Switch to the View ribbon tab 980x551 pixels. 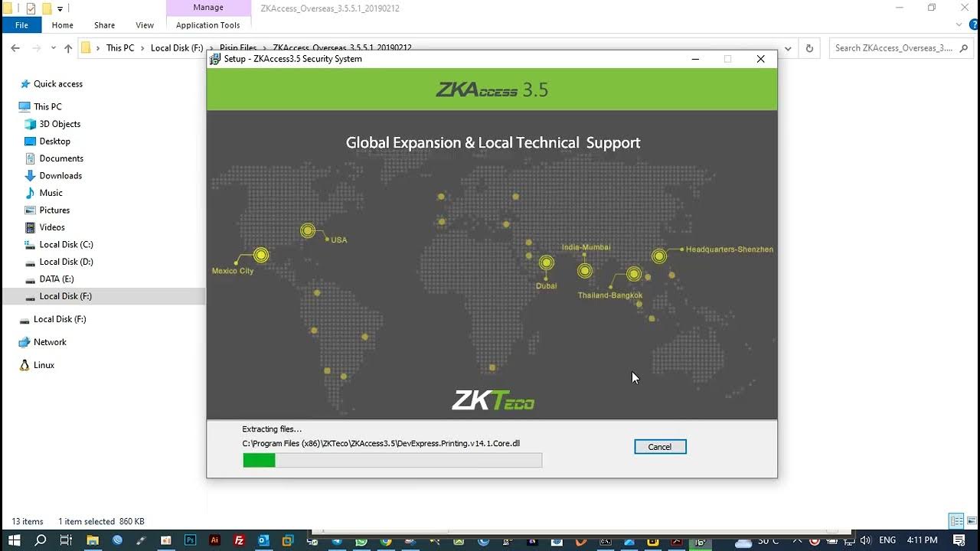[145, 25]
